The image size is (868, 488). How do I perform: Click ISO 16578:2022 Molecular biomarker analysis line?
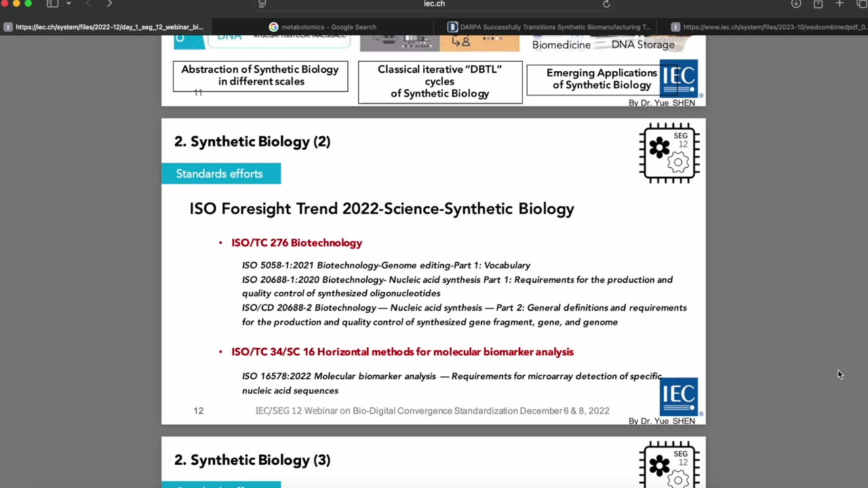coord(452,383)
